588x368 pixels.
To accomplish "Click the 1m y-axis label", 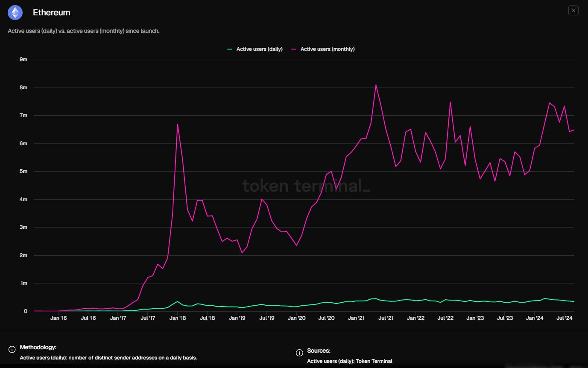I will (x=23, y=283).
